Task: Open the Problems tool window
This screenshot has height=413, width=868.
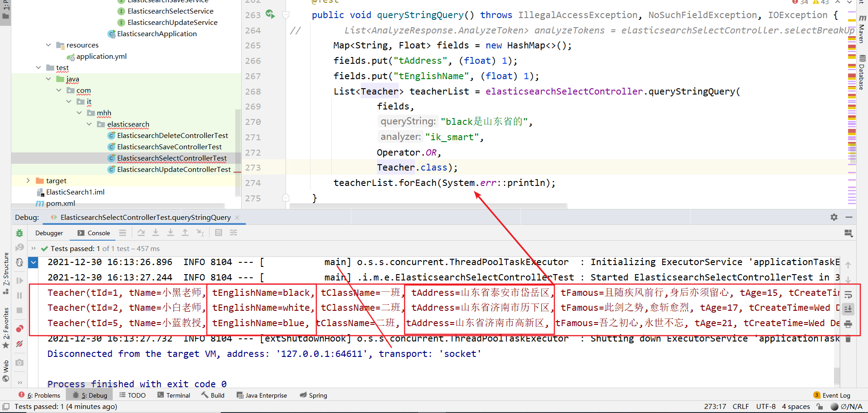Action: [x=39, y=395]
